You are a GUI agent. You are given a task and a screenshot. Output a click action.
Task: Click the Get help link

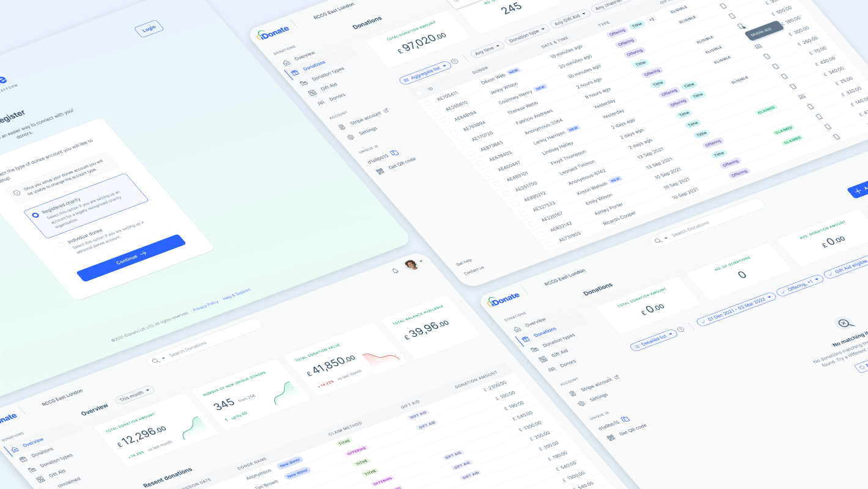click(x=464, y=262)
